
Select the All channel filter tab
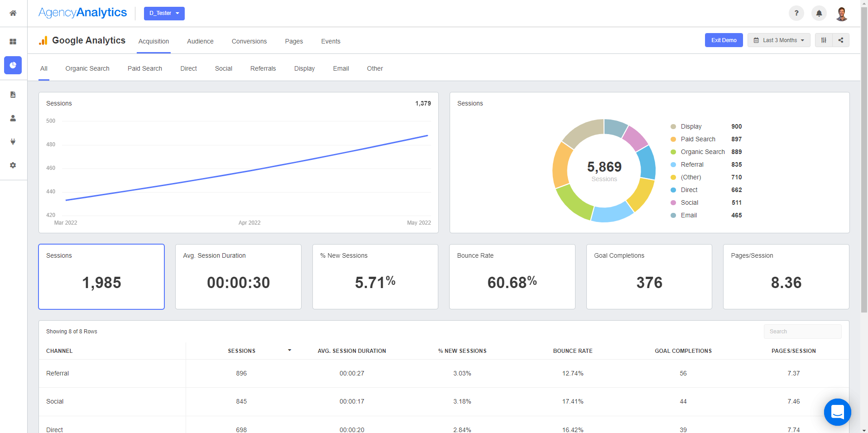tap(44, 68)
